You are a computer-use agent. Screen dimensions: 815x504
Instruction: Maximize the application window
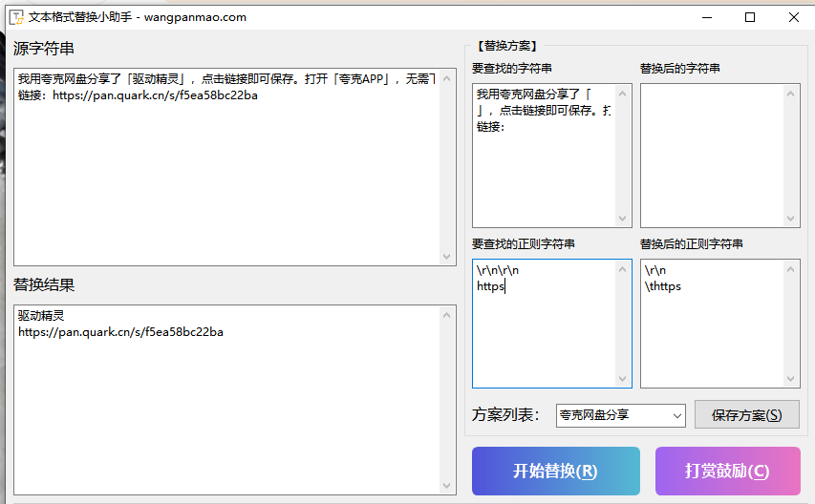point(750,17)
